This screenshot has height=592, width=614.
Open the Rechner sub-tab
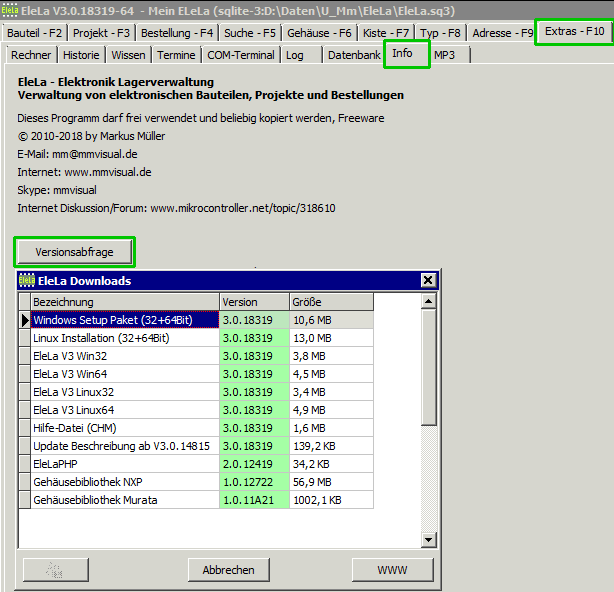pyautogui.click(x=31, y=55)
